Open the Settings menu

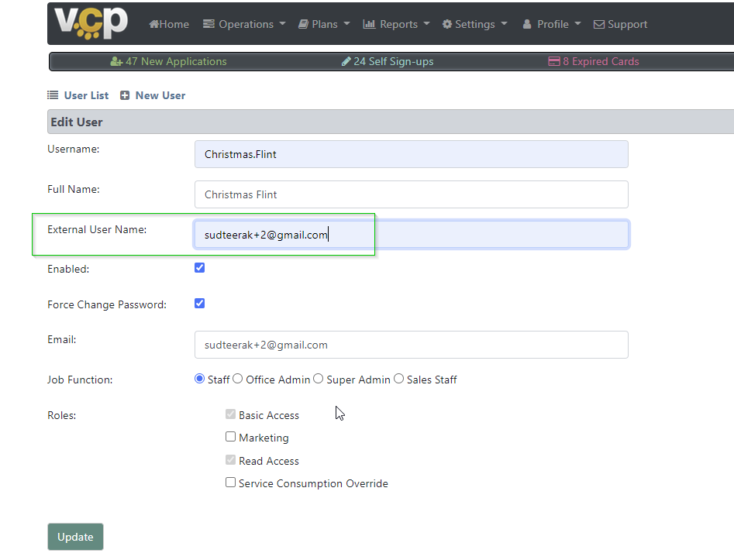474,24
